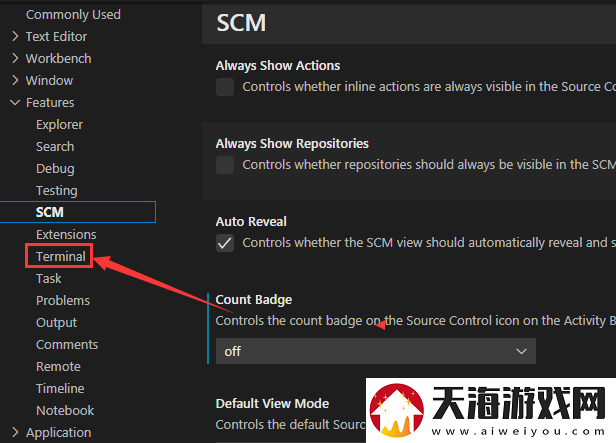Enable the Always Show Actions checkbox

pos(225,87)
